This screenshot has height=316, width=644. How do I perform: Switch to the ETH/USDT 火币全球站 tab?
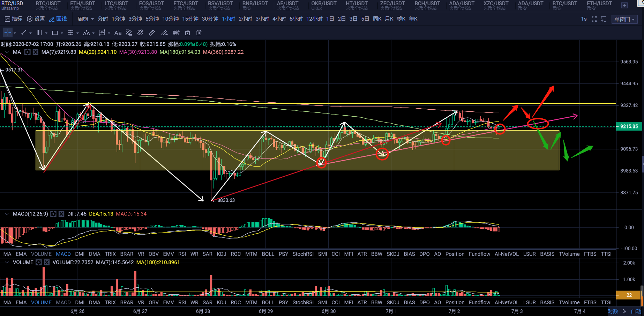point(82,5)
